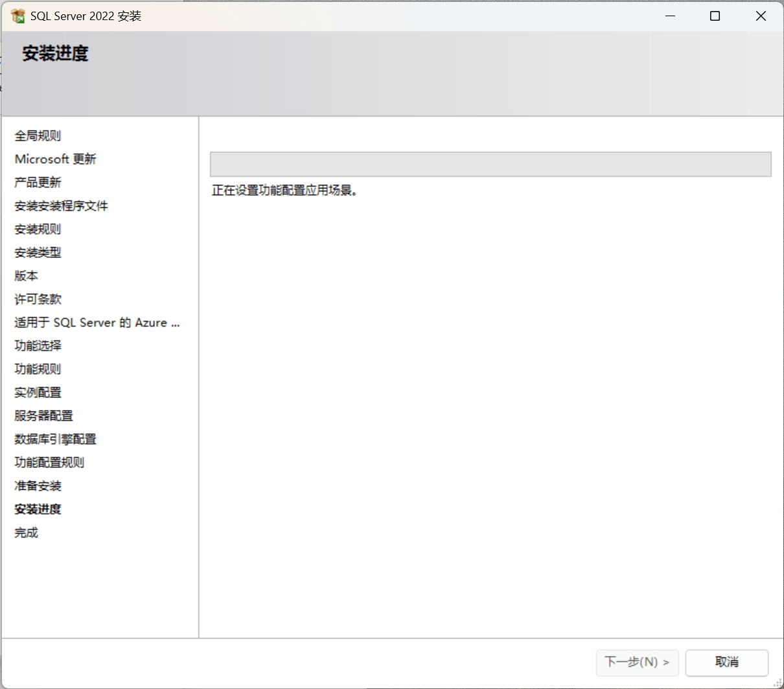Viewport: 784px width, 689px height.
Task: Select the 版本 step
Action: point(26,275)
